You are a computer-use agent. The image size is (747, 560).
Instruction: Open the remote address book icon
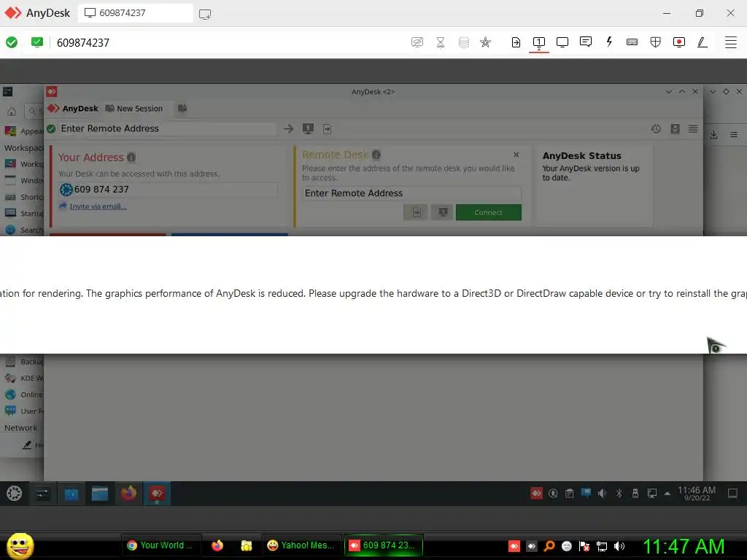pyautogui.click(x=675, y=128)
